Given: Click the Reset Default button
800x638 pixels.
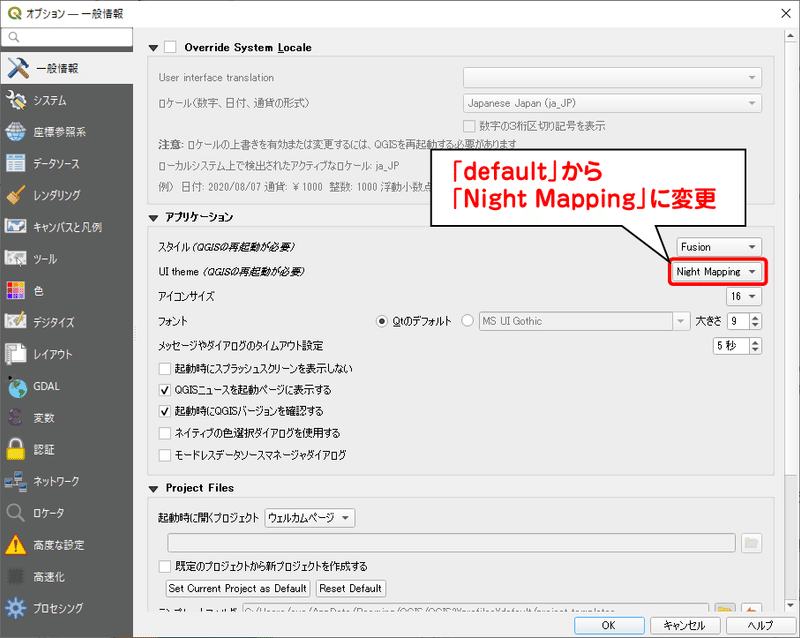Looking at the screenshot, I should (x=351, y=588).
